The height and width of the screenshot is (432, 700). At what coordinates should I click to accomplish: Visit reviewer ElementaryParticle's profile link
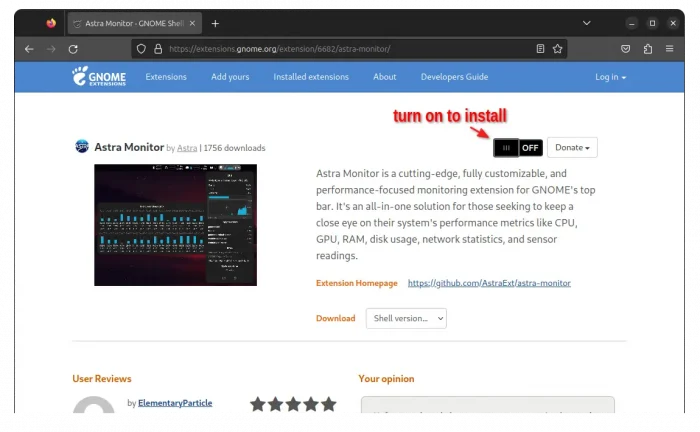point(174,403)
